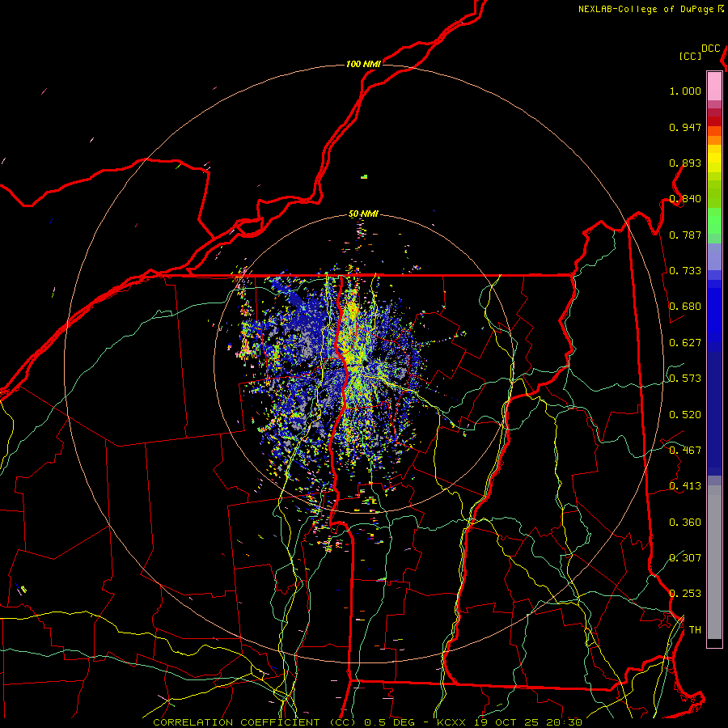Click the [CC] legend unit label

[690, 56]
